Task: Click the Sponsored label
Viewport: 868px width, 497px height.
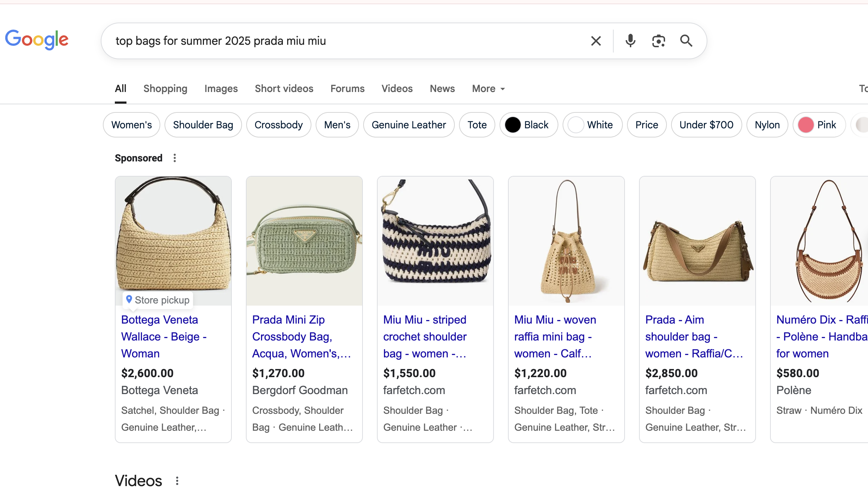Action: pos(138,158)
